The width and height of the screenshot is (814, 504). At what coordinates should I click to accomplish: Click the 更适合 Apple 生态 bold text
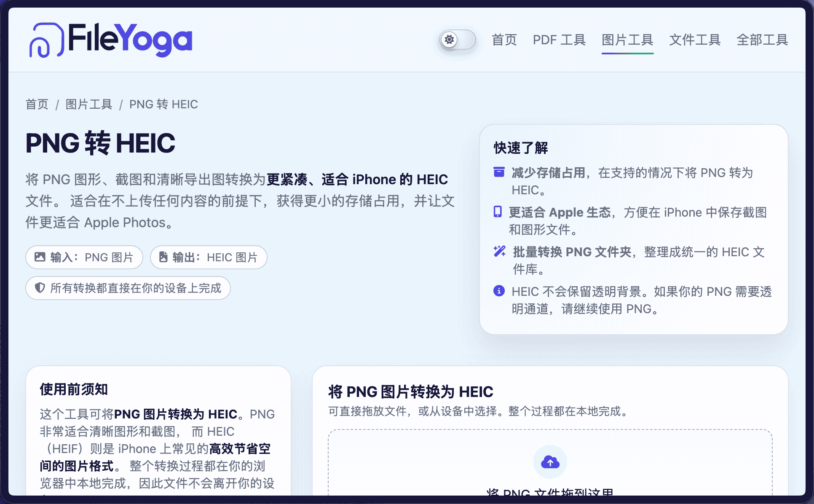(560, 212)
